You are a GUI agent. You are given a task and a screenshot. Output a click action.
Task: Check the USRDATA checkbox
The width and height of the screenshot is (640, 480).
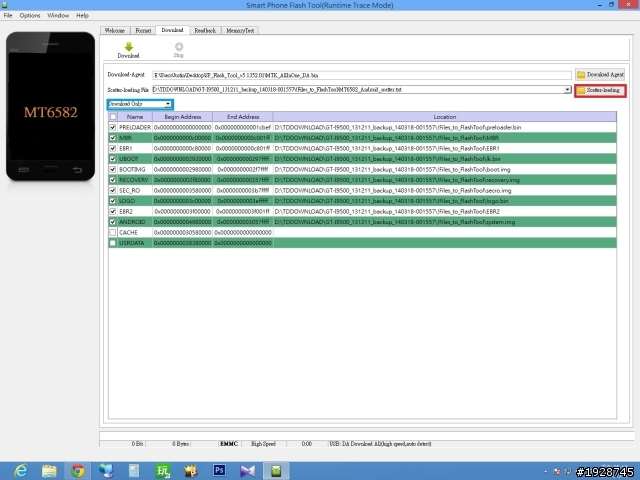click(113, 243)
